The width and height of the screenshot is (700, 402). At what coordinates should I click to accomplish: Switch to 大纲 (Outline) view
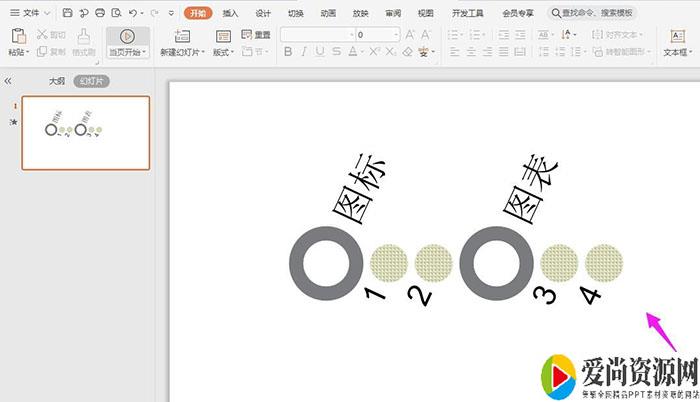(x=58, y=81)
